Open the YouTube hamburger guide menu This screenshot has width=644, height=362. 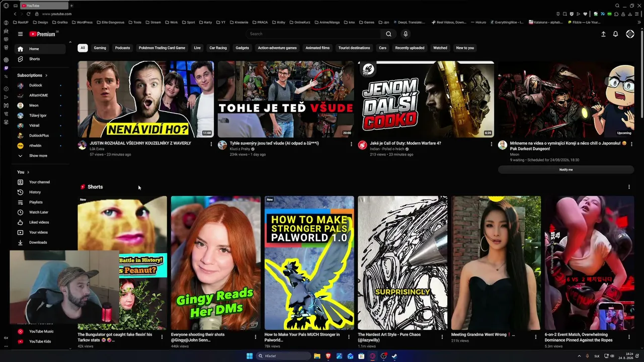pos(20,34)
